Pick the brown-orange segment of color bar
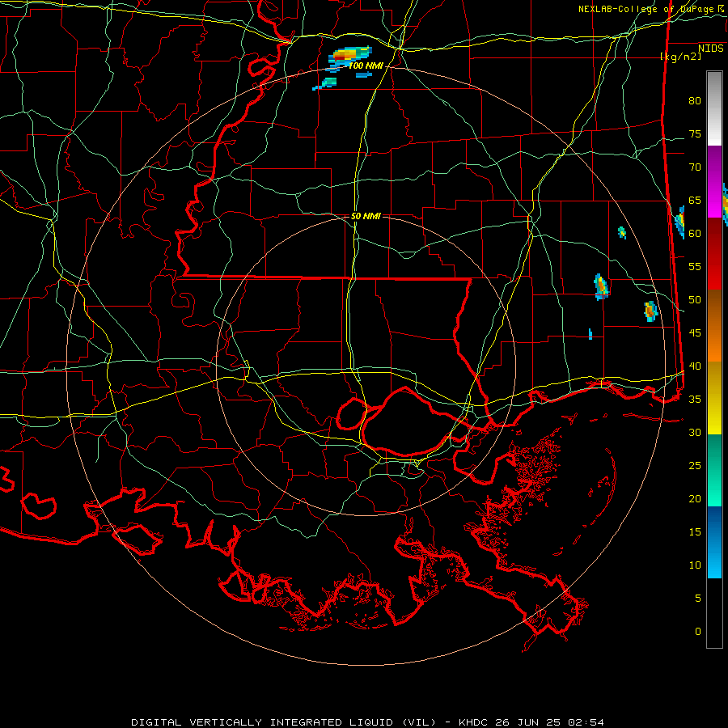The width and height of the screenshot is (728, 728). tap(714, 326)
